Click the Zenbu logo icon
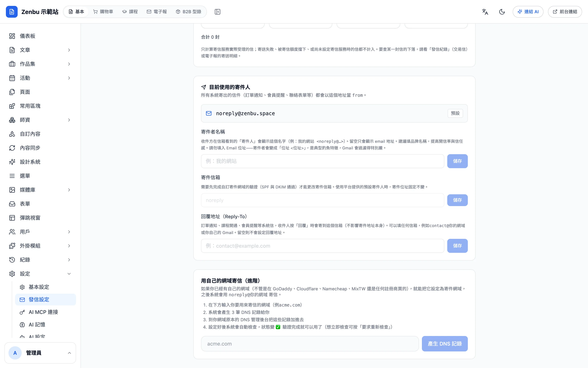588x368 pixels. [12, 12]
